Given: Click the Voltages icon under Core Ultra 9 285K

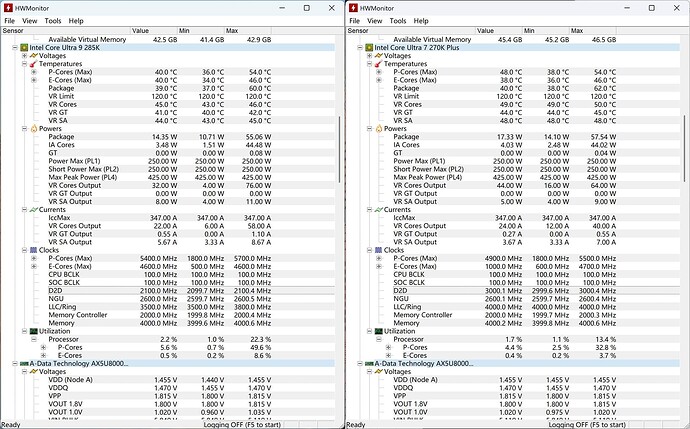Looking at the screenshot, I should (x=34, y=56).
